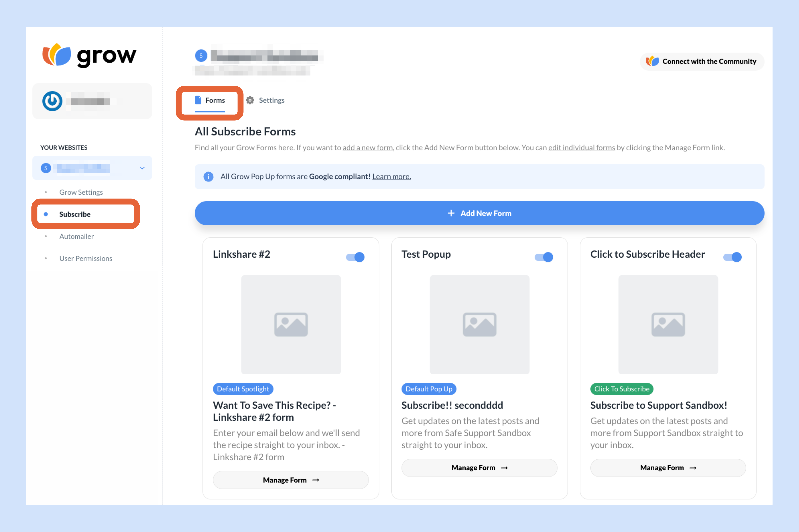Click the Test Popup image placeholder
799x532 pixels.
(480, 324)
